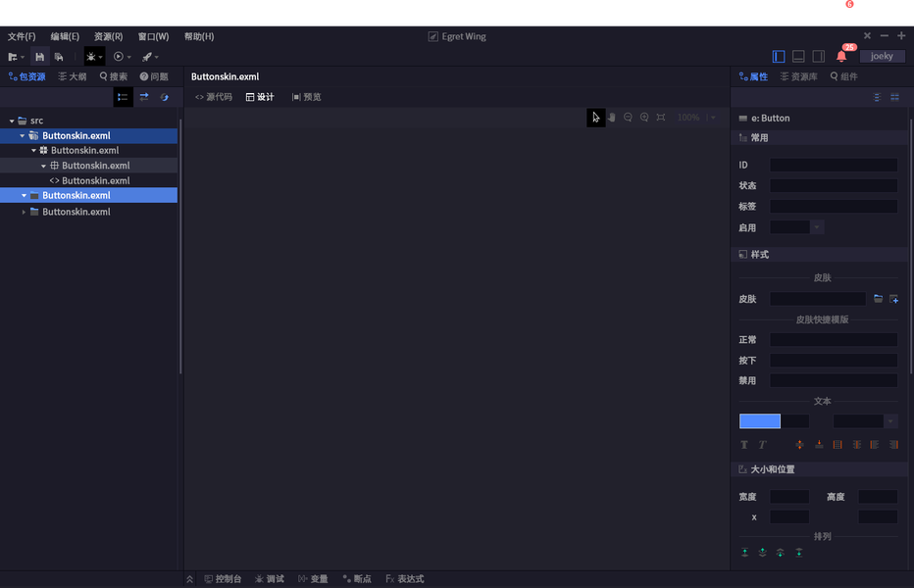Click the left text align icon

(x=875, y=445)
